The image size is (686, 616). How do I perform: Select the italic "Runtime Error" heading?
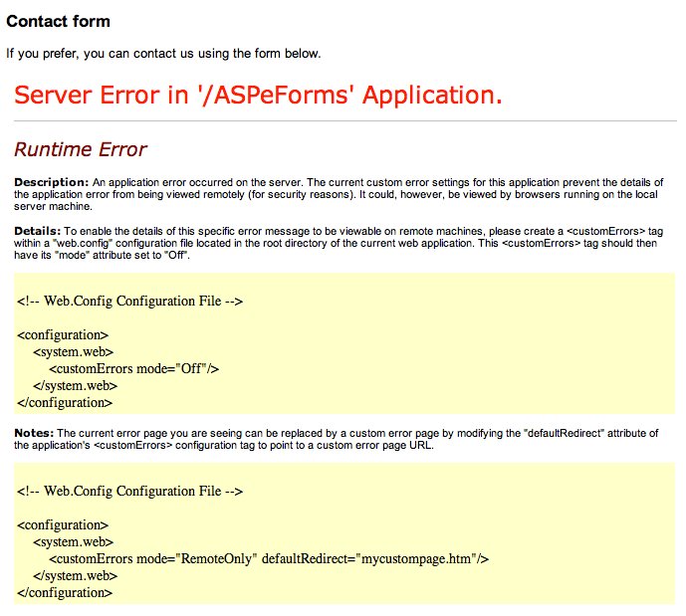[x=80, y=150]
